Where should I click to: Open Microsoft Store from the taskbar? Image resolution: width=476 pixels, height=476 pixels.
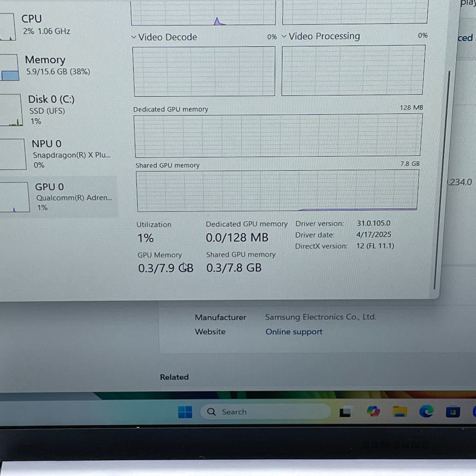click(453, 412)
